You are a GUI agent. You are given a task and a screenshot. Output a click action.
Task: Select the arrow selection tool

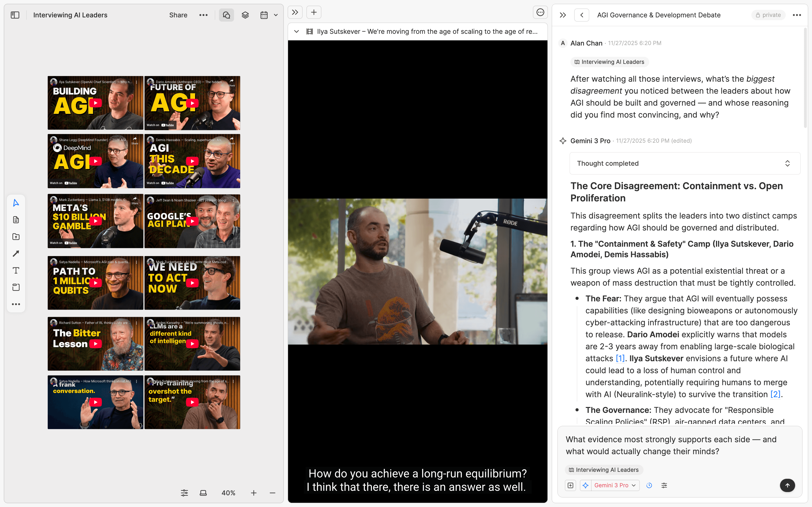(x=16, y=203)
